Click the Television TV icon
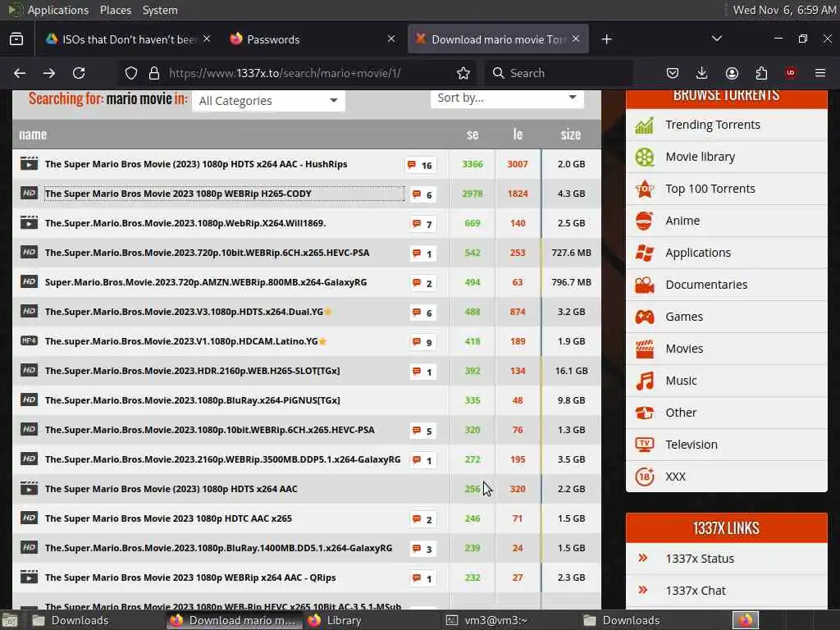Image resolution: width=840 pixels, height=630 pixels. coord(645,445)
